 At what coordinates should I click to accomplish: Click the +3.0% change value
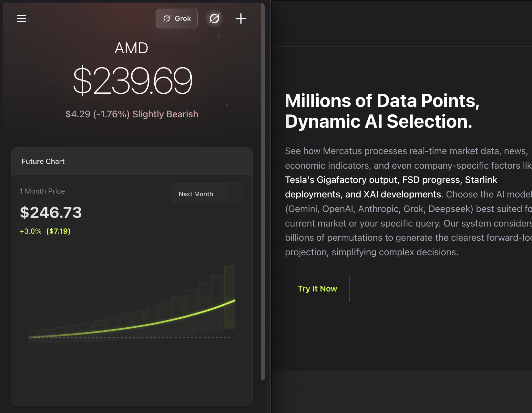pyautogui.click(x=31, y=231)
